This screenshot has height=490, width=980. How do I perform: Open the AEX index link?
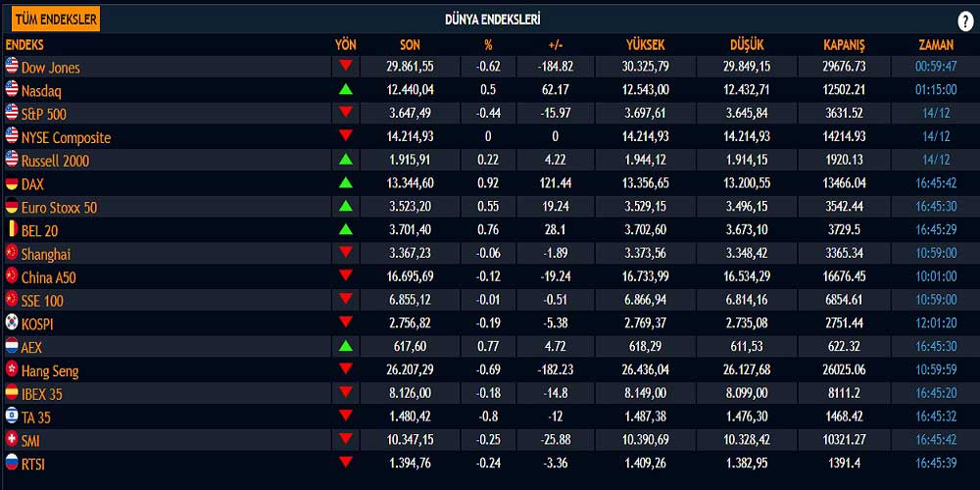coord(32,348)
